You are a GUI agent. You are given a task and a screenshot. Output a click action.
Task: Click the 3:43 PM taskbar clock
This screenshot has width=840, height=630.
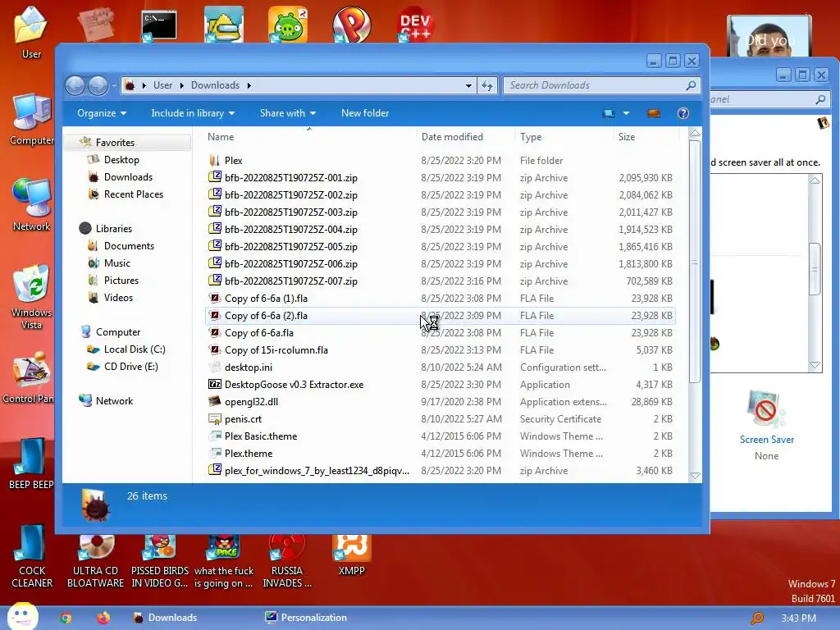click(x=798, y=619)
